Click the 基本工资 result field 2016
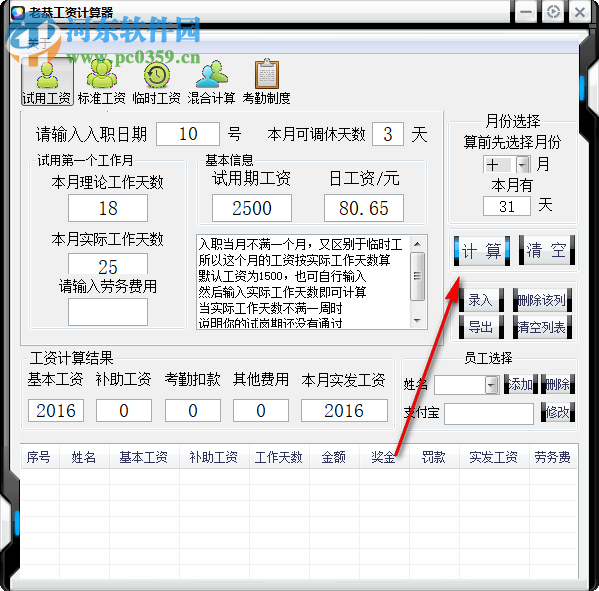The image size is (599, 591). (x=56, y=410)
